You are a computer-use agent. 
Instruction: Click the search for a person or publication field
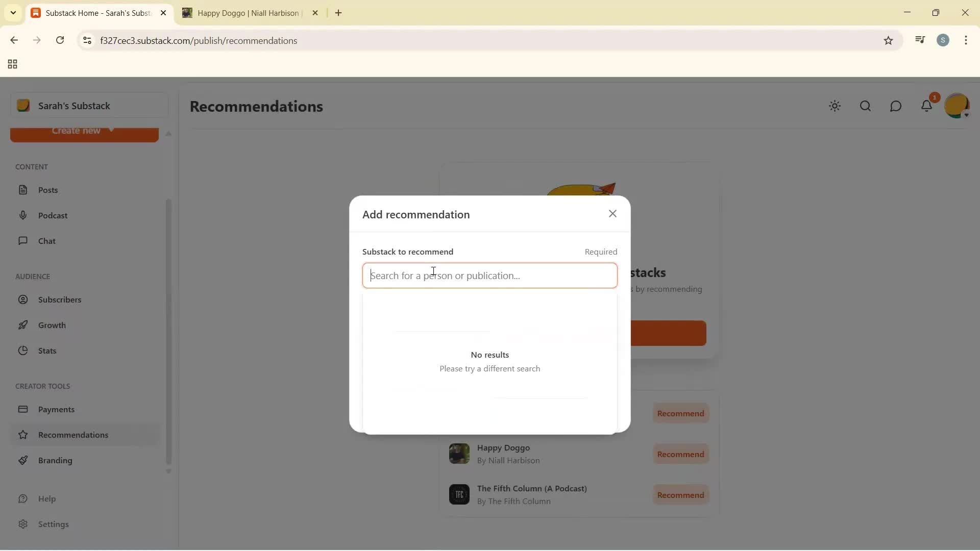(x=489, y=275)
